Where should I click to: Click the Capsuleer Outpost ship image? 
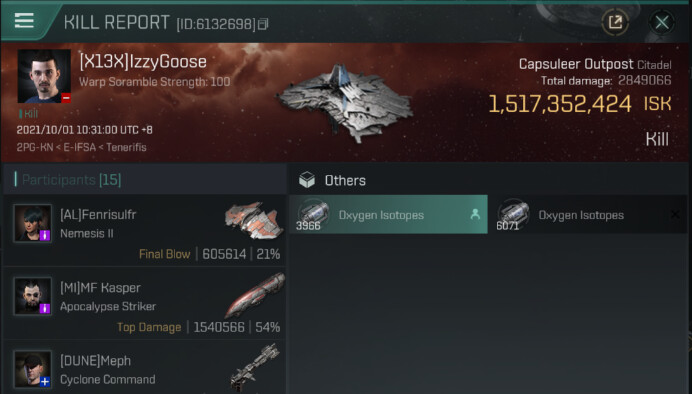click(346, 102)
